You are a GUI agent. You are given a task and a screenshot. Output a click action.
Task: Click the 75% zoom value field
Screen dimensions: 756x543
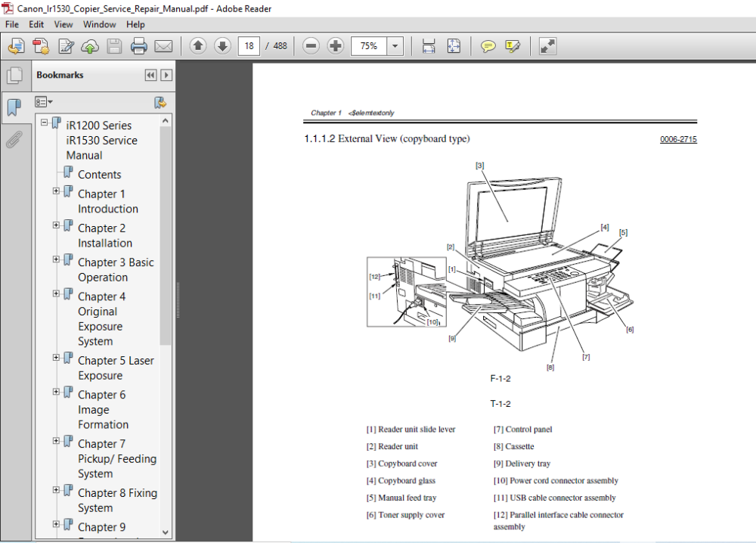(369, 46)
